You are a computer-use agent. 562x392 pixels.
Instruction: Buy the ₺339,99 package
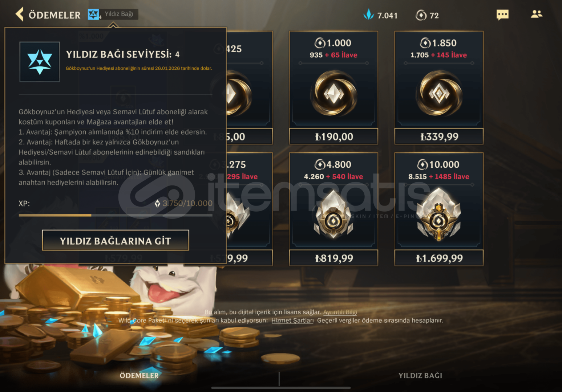(x=439, y=137)
